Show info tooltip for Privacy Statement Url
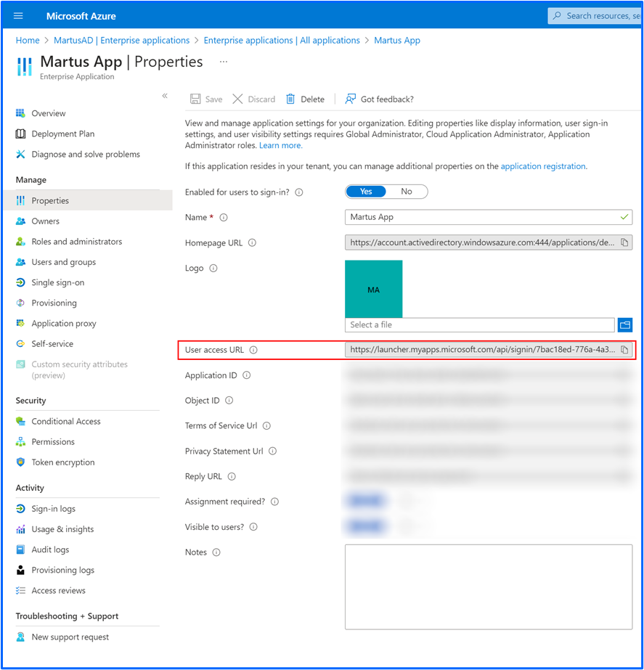This screenshot has height=670, width=644. pyautogui.click(x=273, y=452)
